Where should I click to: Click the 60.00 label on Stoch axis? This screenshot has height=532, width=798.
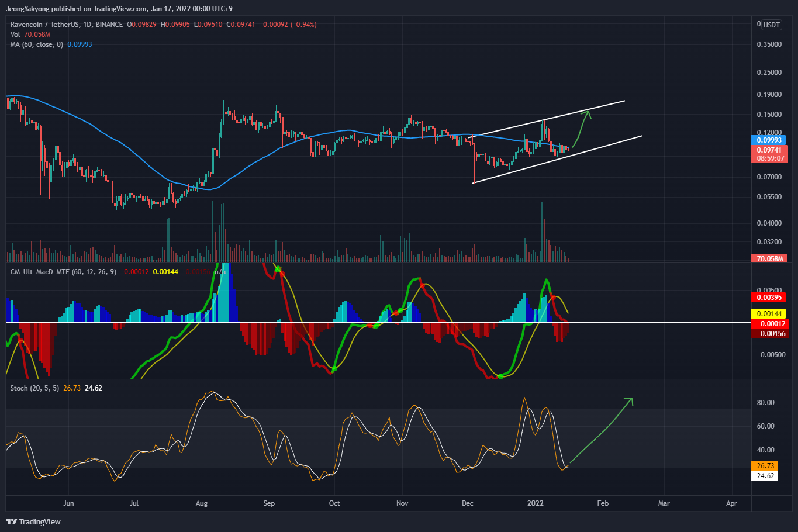(x=766, y=426)
